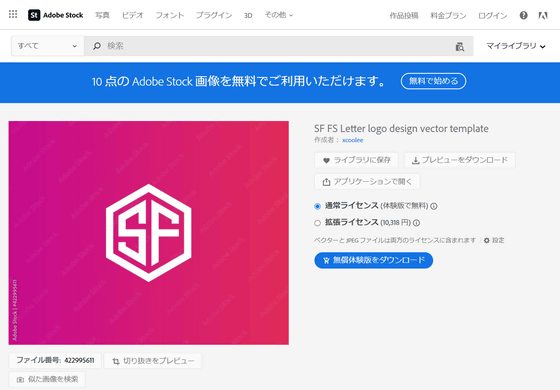Click the ログイン link
The height and width of the screenshot is (390, 560).
click(x=492, y=16)
